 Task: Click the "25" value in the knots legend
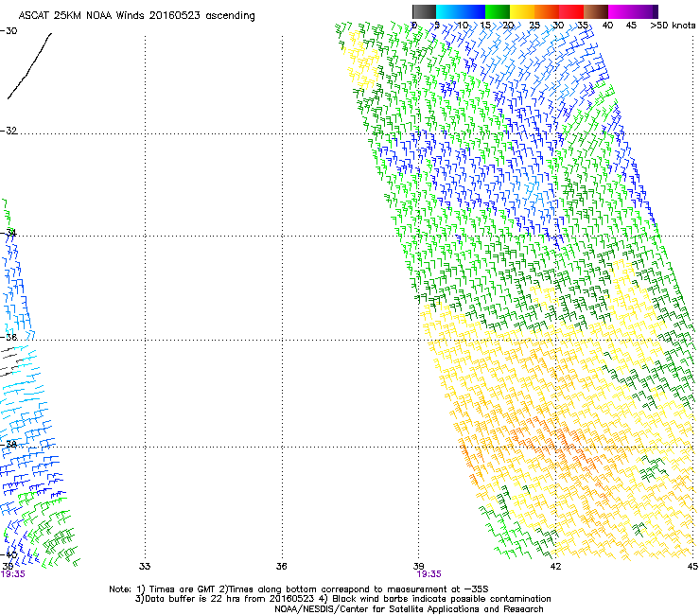[534, 26]
